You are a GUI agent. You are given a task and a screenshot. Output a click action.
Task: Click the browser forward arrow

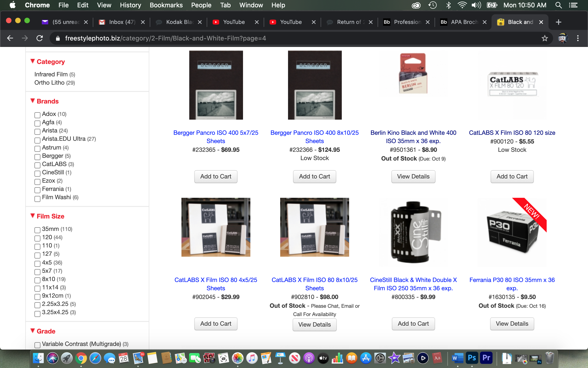click(x=25, y=38)
